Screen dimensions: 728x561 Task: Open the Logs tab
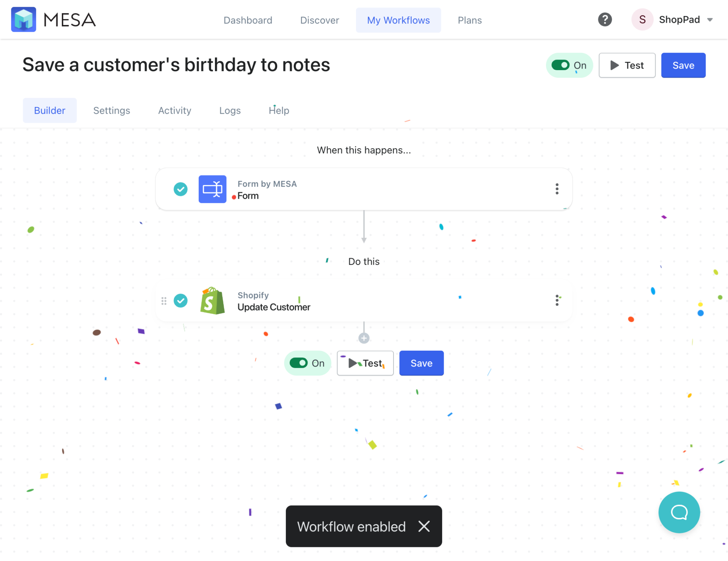230,110
